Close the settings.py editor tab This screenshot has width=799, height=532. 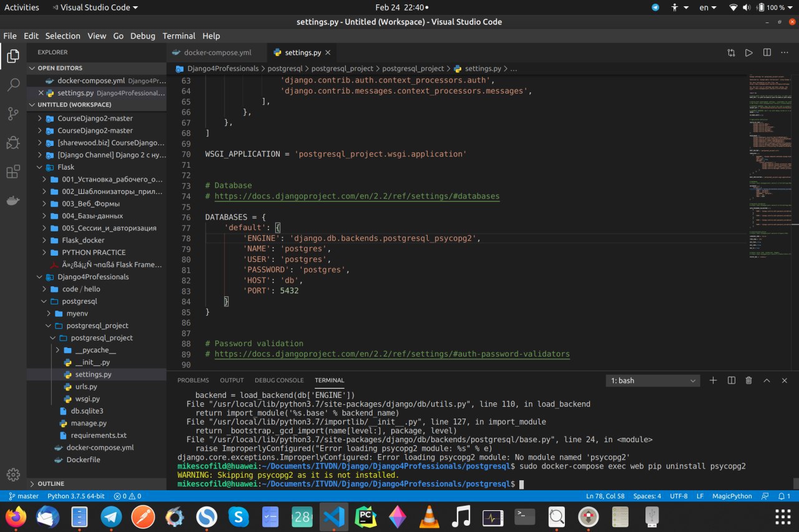click(328, 53)
